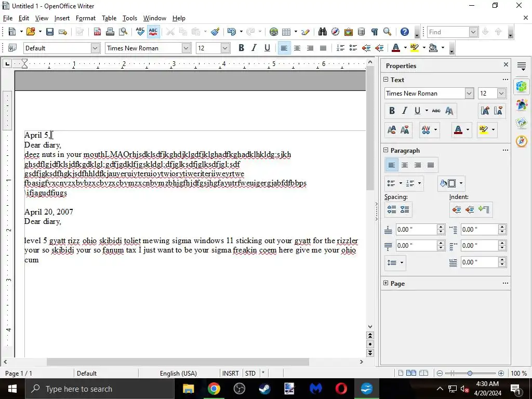Image resolution: width=532 pixels, height=399 pixels.
Task: Open the sidebar font size dropdown
Action: (x=501, y=94)
